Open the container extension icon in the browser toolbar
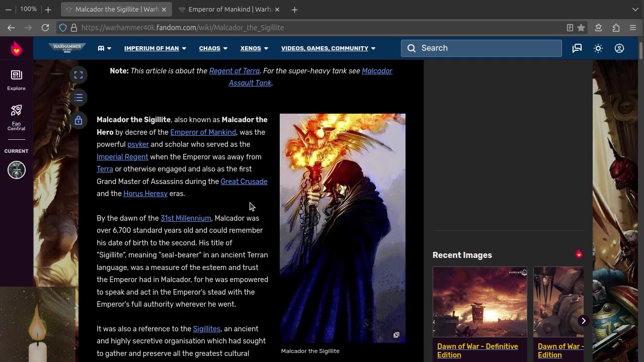The width and height of the screenshot is (644, 362). coord(598,28)
